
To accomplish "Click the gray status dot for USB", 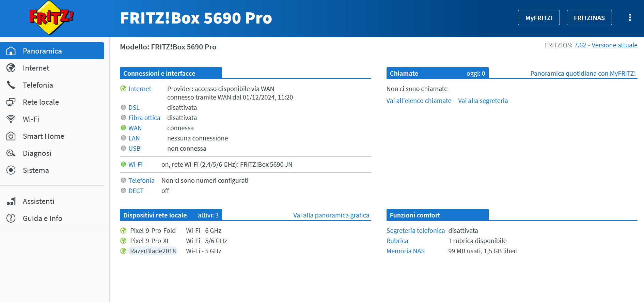I will [123, 148].
